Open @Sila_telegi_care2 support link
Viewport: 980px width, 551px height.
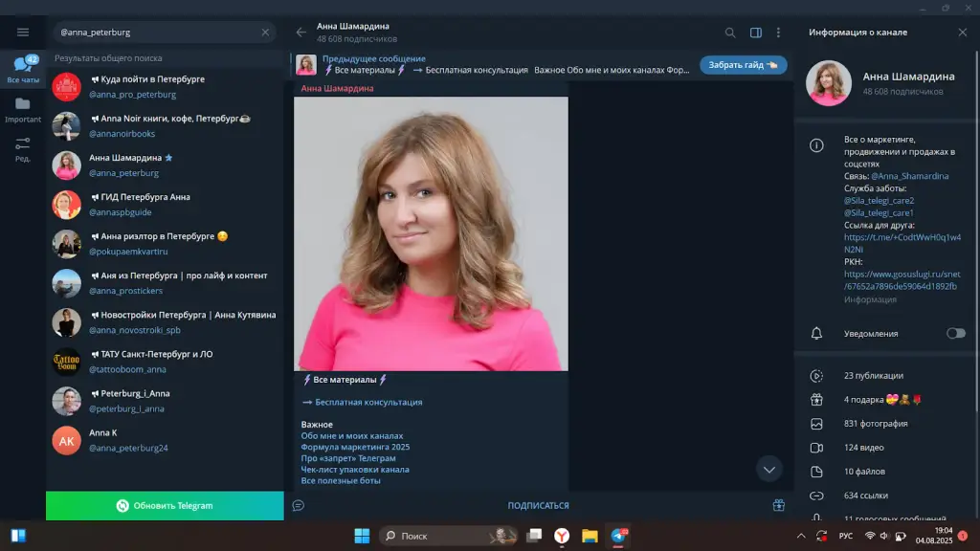pos(879,201)
